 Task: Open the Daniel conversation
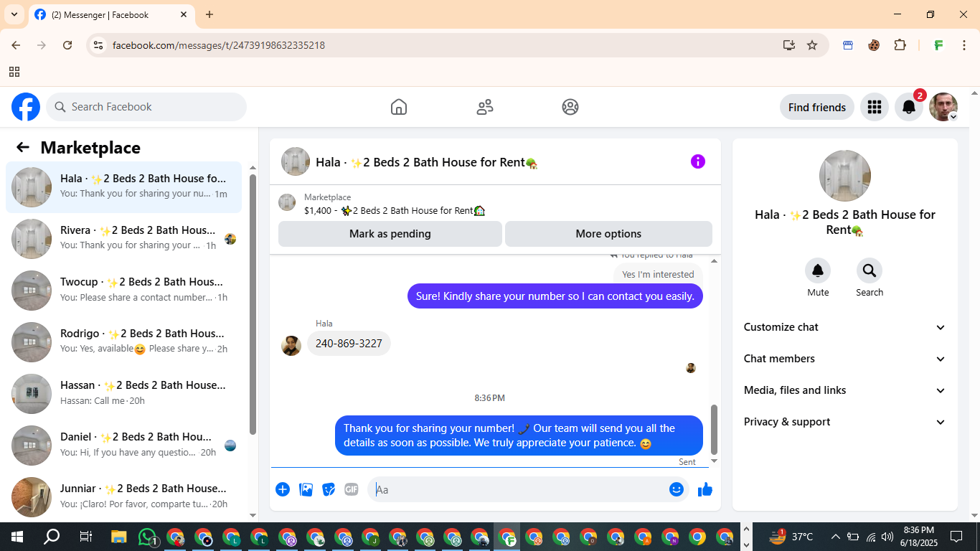(x=124, y=446)
